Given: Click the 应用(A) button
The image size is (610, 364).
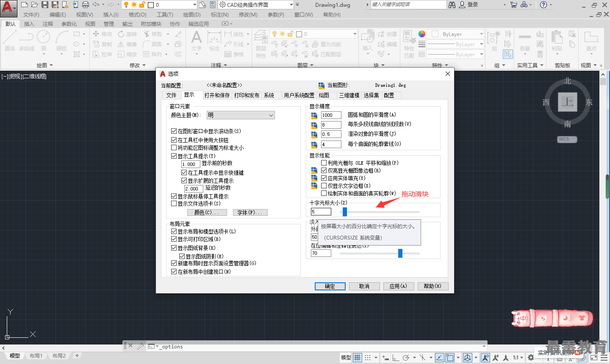Looking at the screenshot, I should (x=398, y=286).
